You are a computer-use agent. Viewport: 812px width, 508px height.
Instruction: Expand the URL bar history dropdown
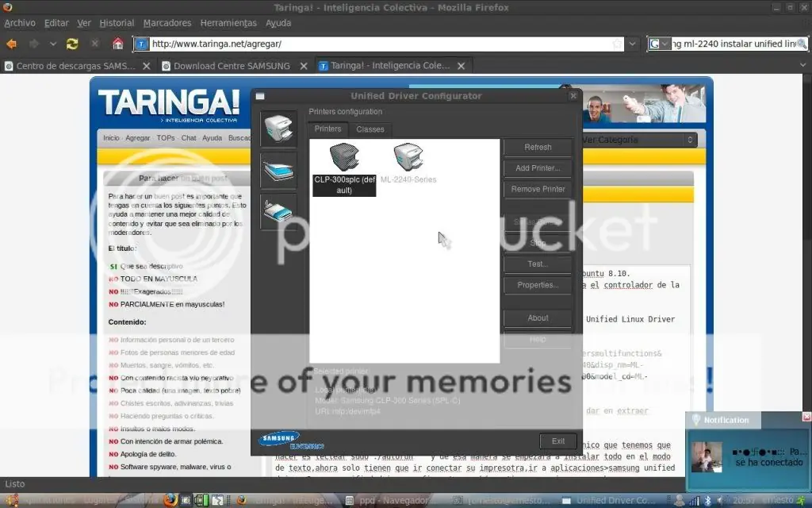coord(632,44)
